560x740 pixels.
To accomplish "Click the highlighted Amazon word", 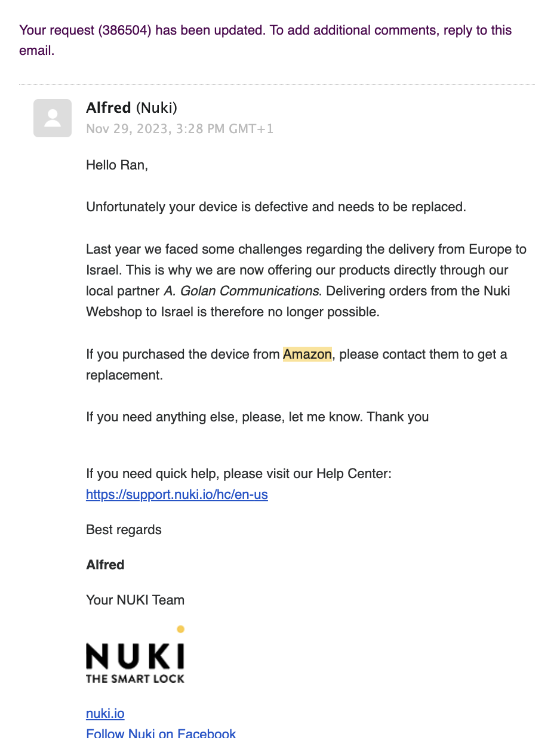I will pos(307,354).
